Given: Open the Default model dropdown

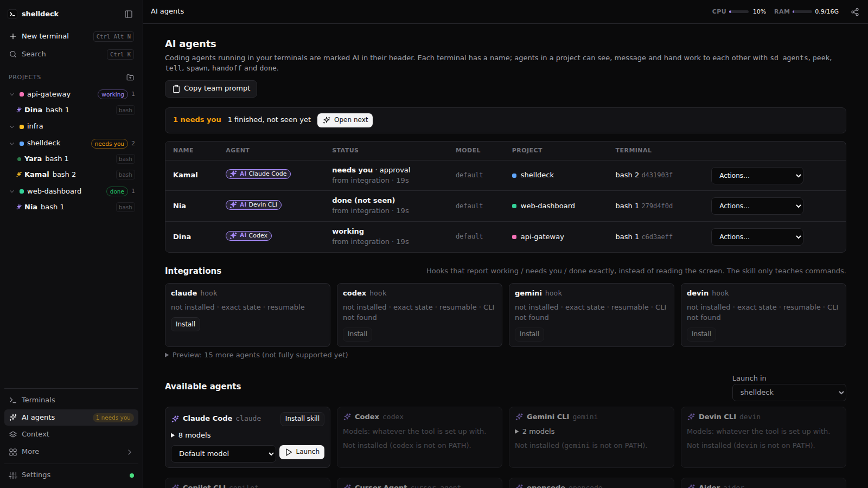Looking at the screenshot, I should click(x=224, y=454).
